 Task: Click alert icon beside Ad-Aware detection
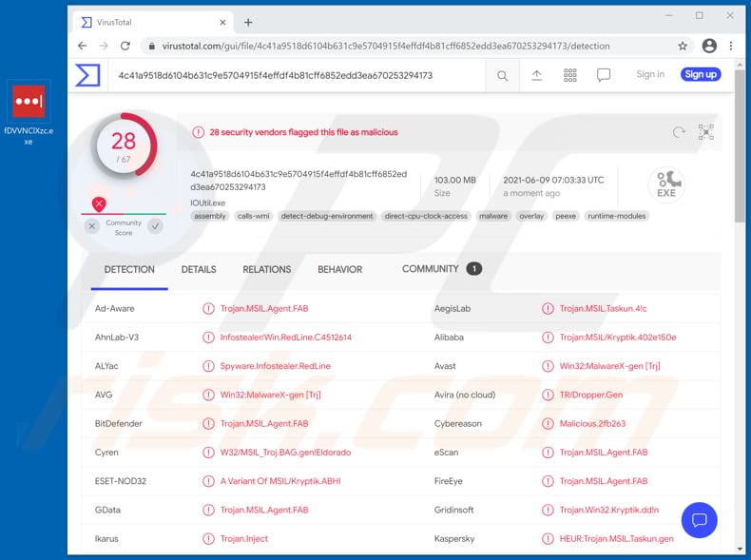coord(208,308)
